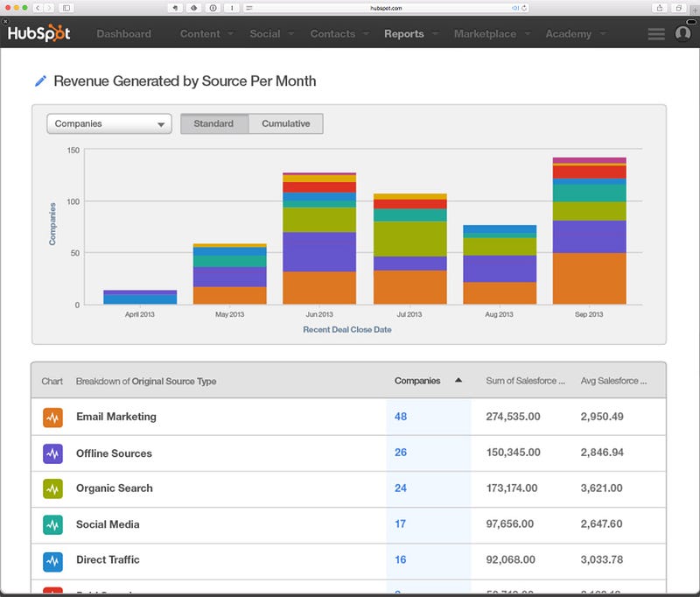The image size is (700, 597).
Task: Sort by the Companies column header
Action: tap(417, 381)
